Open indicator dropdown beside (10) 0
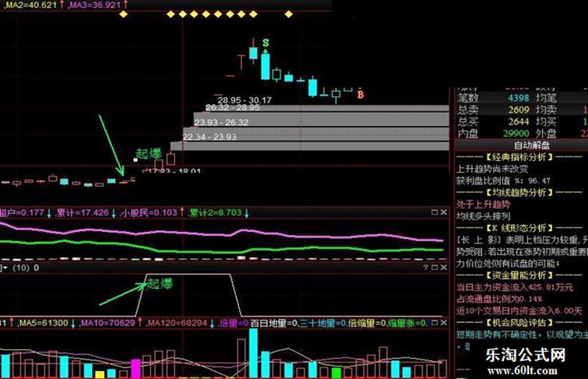The width and height of the screenshot is (588, 379). pyautogui.click(x=4, y=268)
